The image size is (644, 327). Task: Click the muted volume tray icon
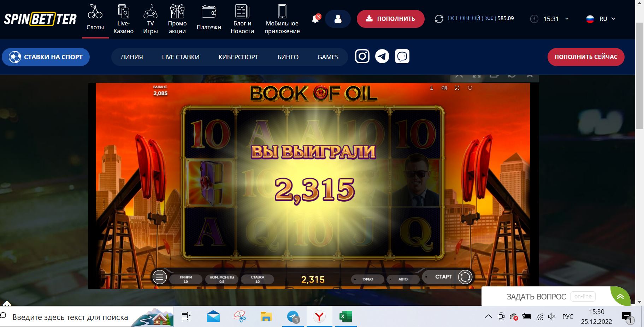click(x=552, y=317)
